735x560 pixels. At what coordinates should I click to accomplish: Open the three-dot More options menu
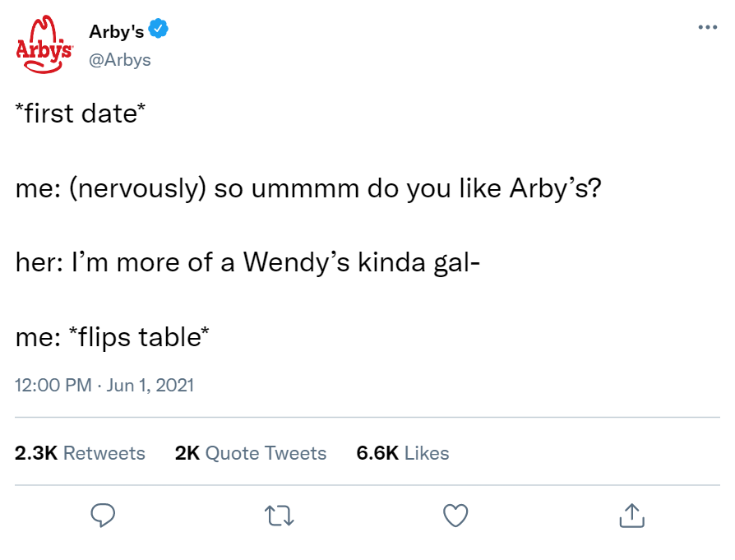pos(705,27)
